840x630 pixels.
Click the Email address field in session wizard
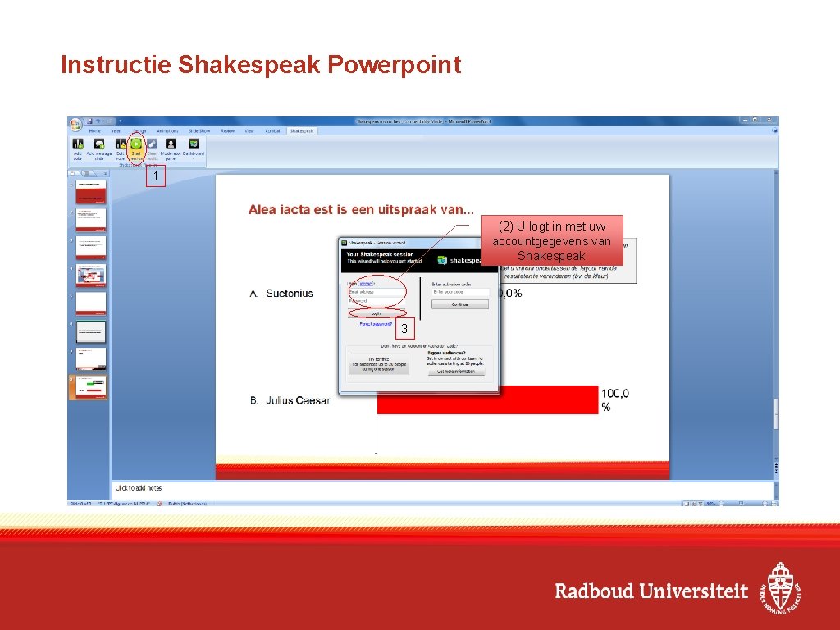pos(376,292)
